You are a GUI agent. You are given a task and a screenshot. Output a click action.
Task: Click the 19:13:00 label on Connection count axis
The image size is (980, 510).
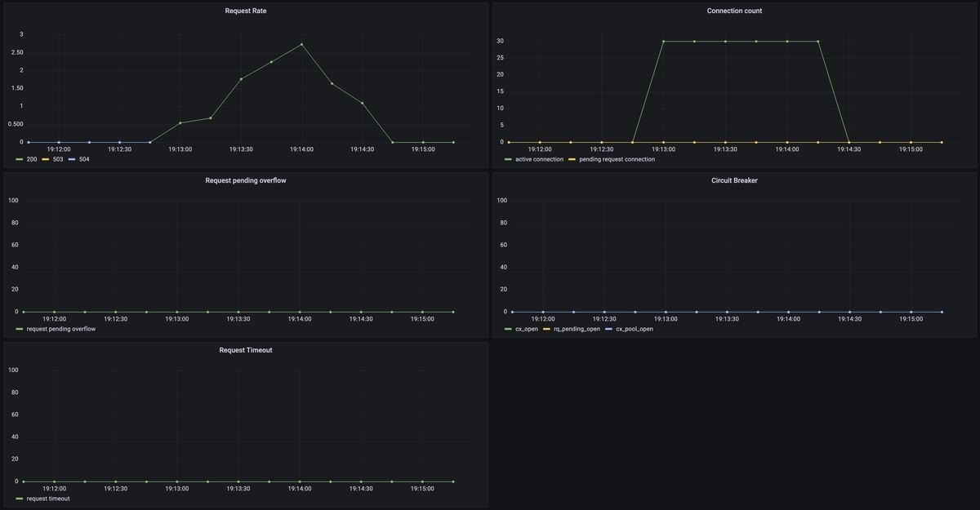[x=663, y=149]
